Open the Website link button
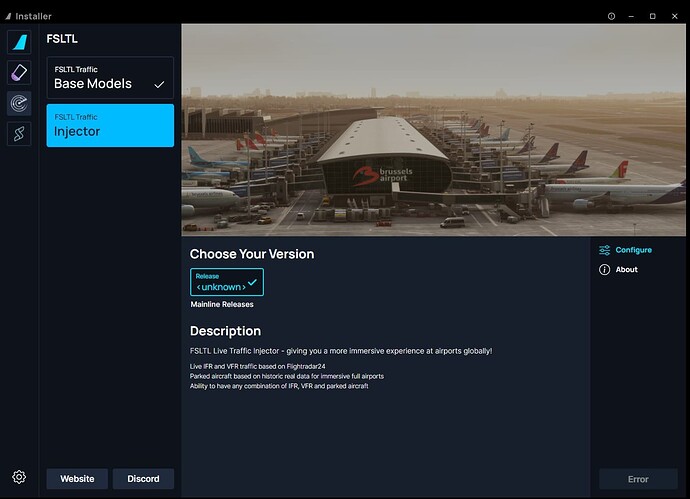 click(77, 479)
